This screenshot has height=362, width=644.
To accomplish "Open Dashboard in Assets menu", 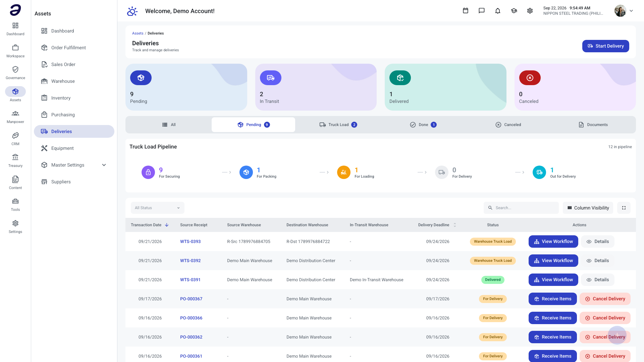I will (74, 31).
